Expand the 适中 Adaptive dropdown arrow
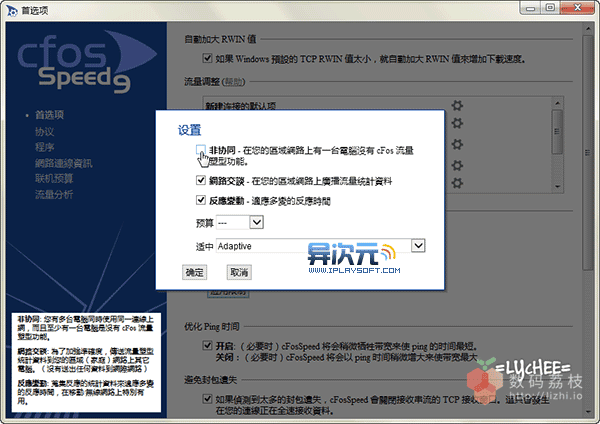The image size is (600, 424). tap(418, 245)
